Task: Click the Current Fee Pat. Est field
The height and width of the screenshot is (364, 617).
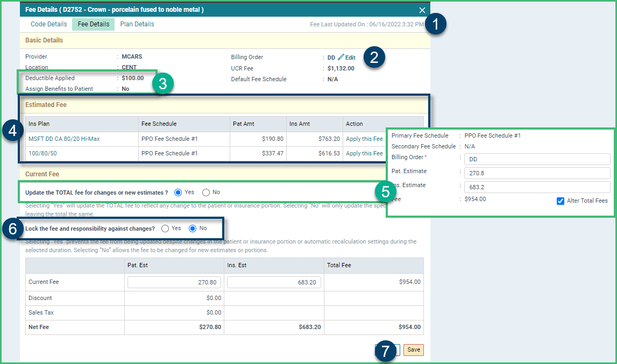Action: click(174, 282)
